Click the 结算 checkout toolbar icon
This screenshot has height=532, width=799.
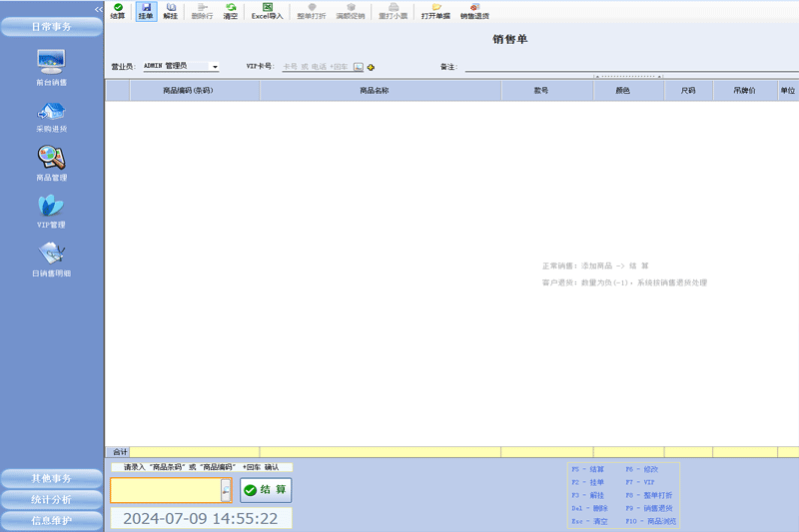pyautogui.click(x=118, y=11)
